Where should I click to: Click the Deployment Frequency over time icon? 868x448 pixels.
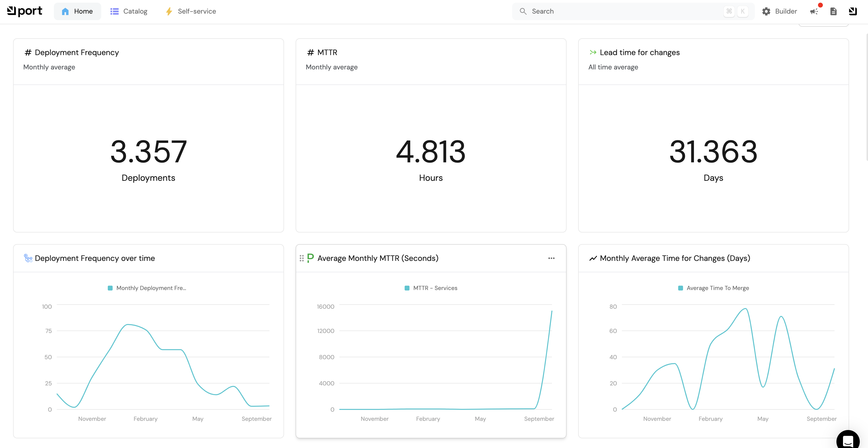(x=28, y=258)
